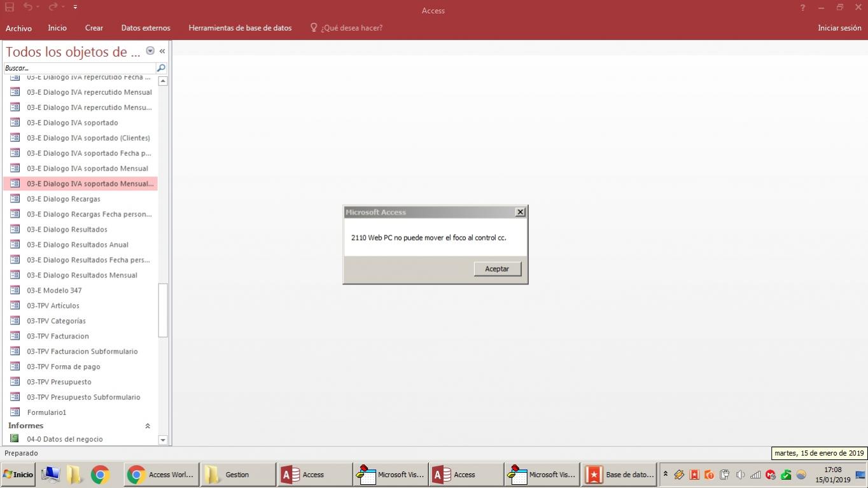
Task: Click Aceptar in the Microsoft Access dialog
Action: pos(497,269)
